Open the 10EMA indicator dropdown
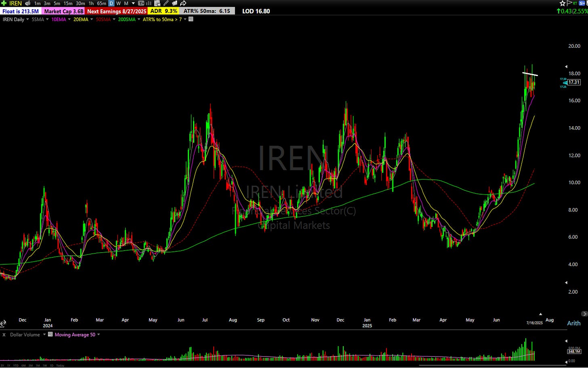This screenshot has width=588, height=368. pyautogui.click(x=69, y=19)
